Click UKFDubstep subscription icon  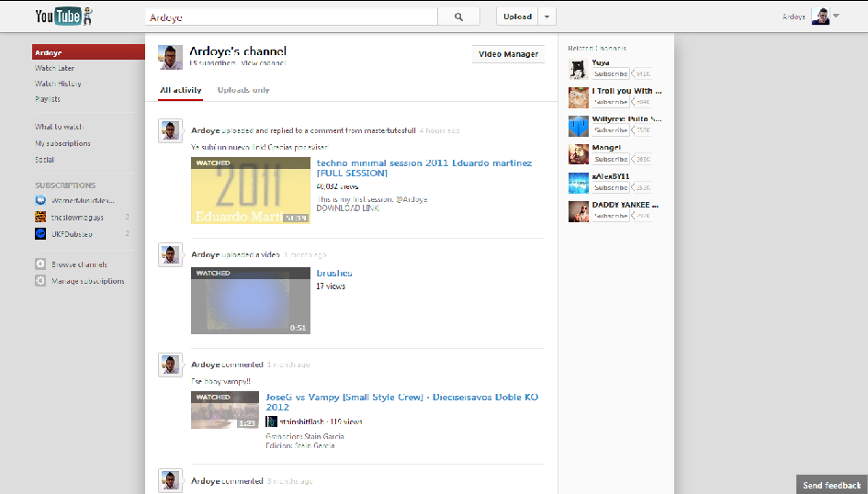click(x=40, y=233)
